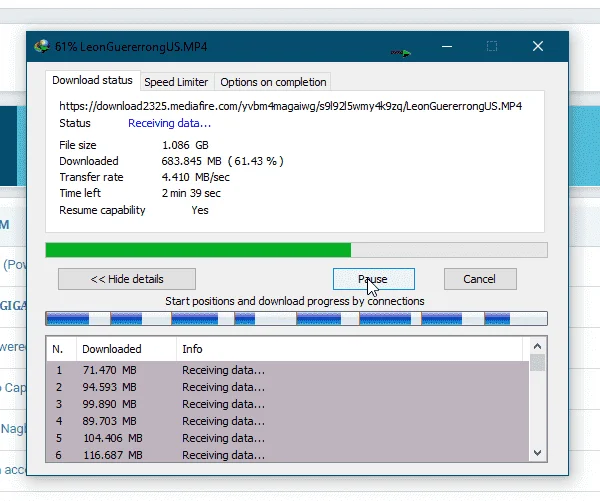Click the Resume capability 'Yes' value
600x501 pixels.
200,210
